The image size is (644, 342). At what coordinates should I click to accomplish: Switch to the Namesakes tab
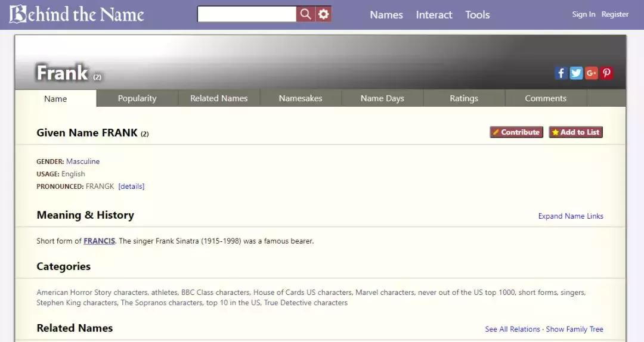pos(301,98)
